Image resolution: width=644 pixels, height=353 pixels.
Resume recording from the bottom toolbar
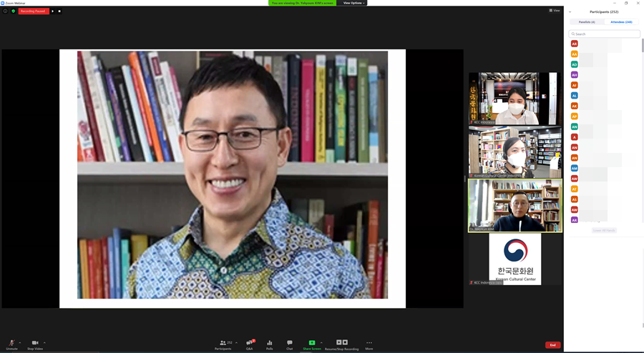click(x=339, y=342)
